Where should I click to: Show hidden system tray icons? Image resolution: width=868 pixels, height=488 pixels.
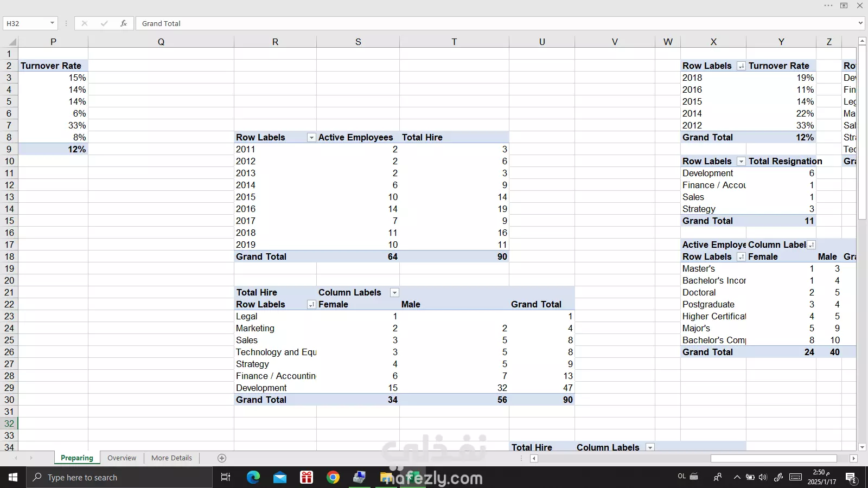737,477
